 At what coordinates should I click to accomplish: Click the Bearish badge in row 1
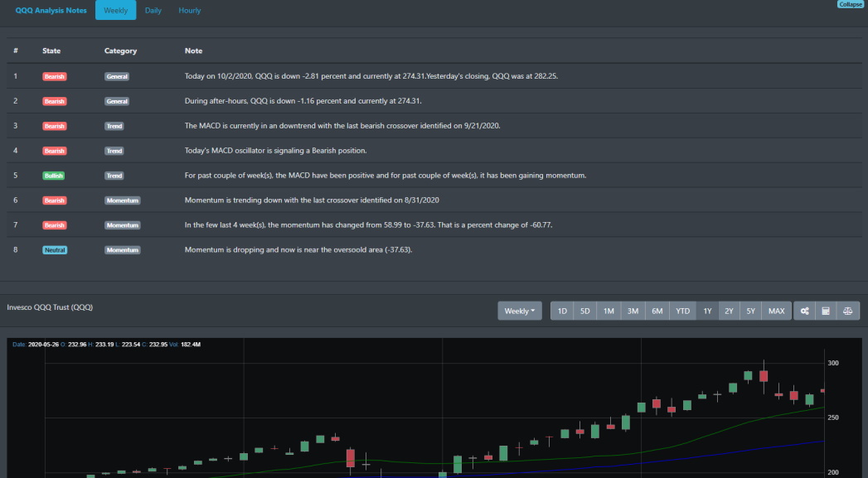pyautogui.click(x=55, y=76)
